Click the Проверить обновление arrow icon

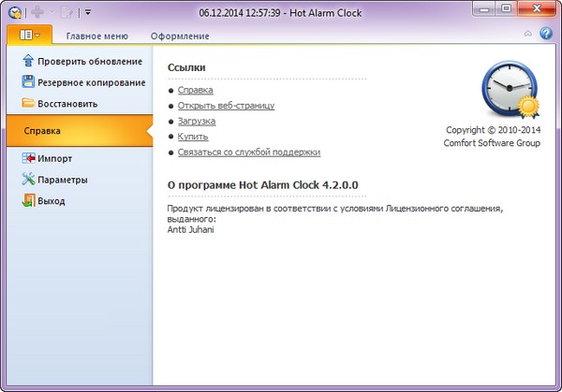coord(28,61)
